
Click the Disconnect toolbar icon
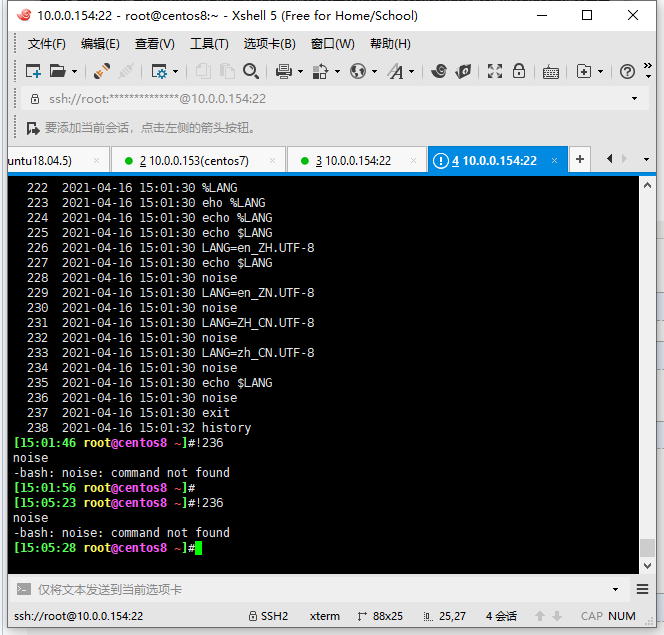tap(126, 71)
